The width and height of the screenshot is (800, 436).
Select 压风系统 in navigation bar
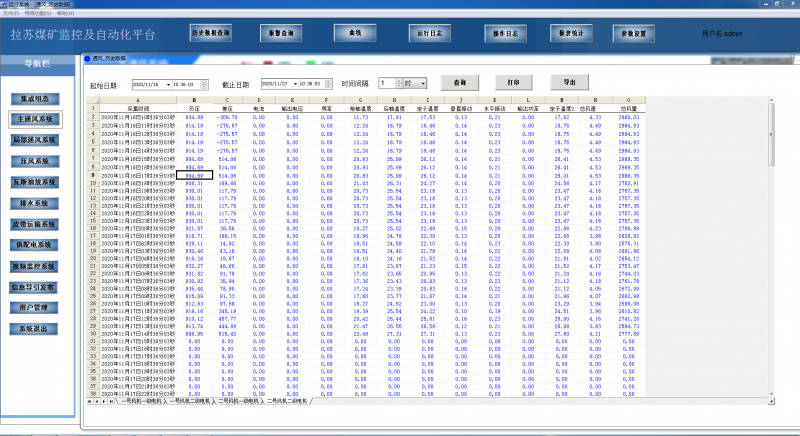[35, 161]
